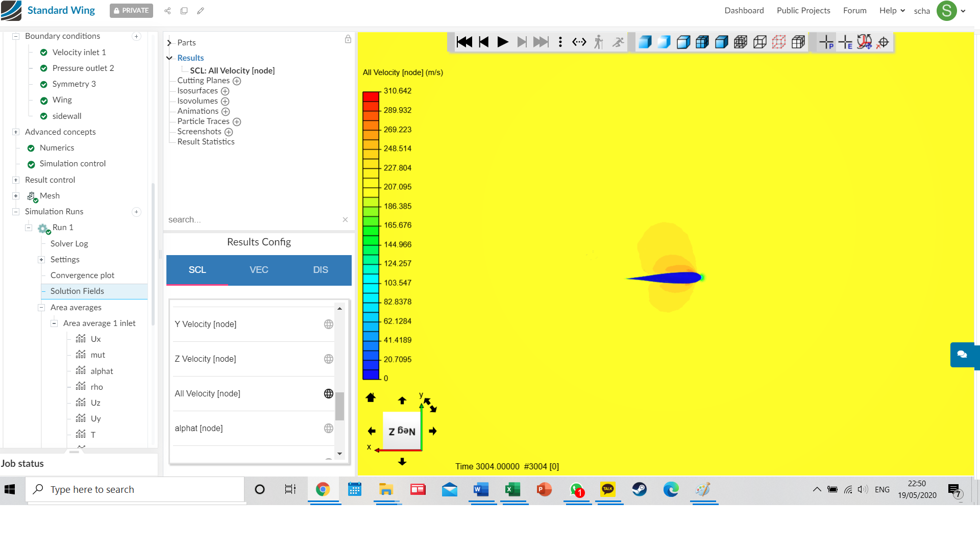The height and width of the screenshot is (551, 980).
Task: Click share icon next to PRIVATE
Action: point(167,11)
